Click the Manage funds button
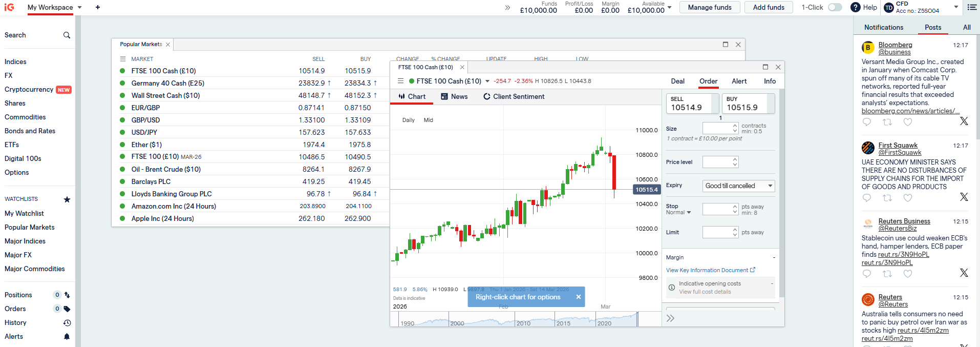 (710, 7)
